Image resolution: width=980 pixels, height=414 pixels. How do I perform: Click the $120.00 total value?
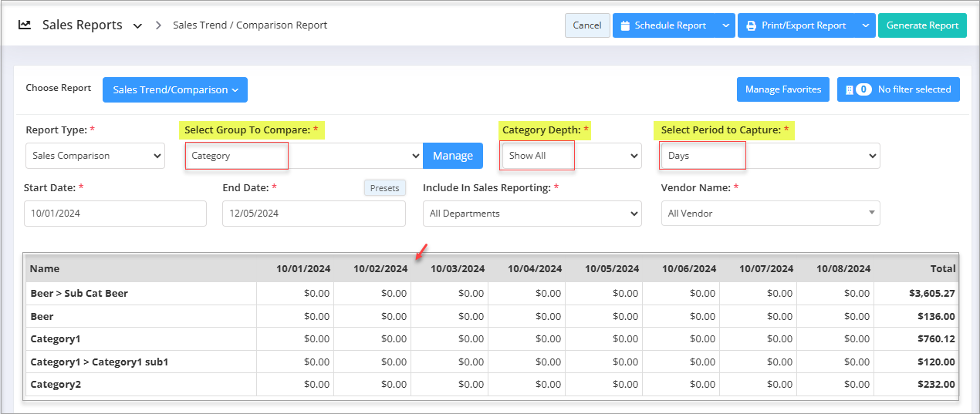(x=936, y=362)
